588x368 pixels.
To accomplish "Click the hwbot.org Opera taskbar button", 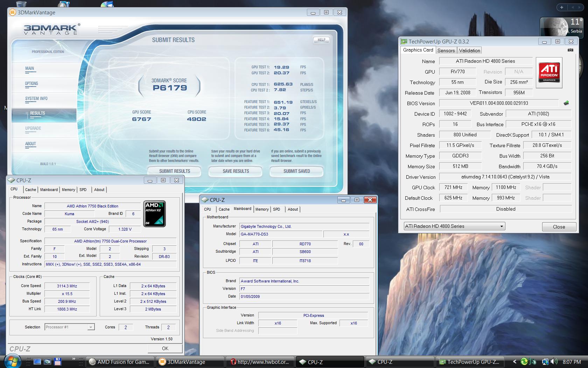I will (260, 362).
